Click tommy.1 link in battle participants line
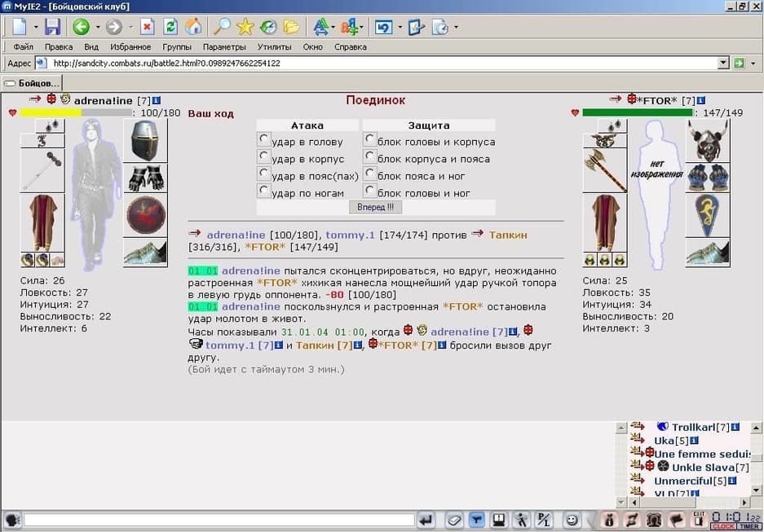Viewport: 764px width, 532px height. click(x=351, y=235)
